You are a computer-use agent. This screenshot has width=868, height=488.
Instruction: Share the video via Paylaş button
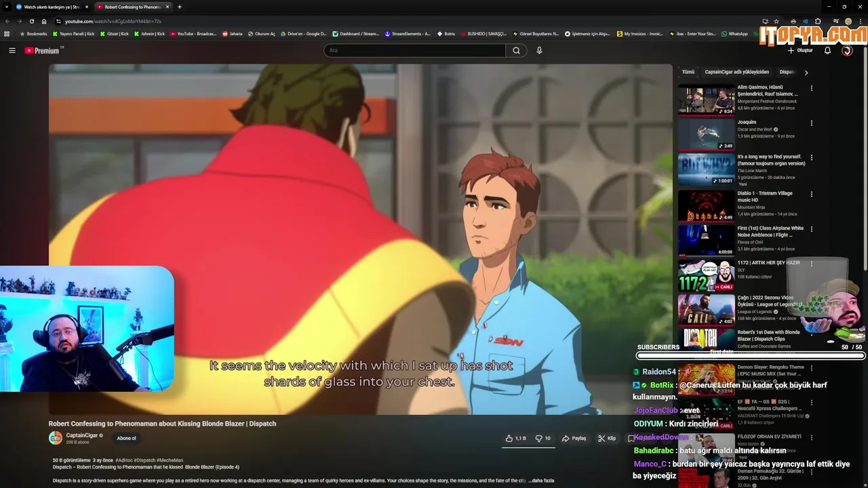point(574,439)
